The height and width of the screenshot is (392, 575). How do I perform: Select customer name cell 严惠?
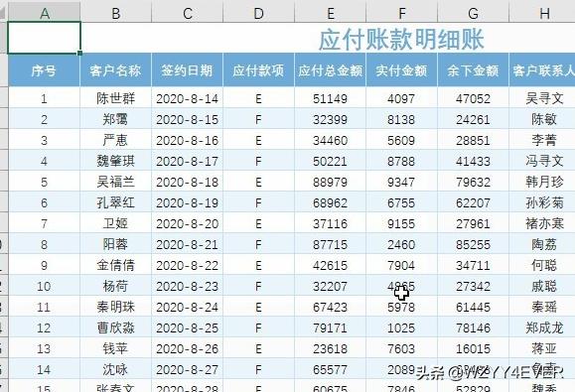(x=115, y=140)
